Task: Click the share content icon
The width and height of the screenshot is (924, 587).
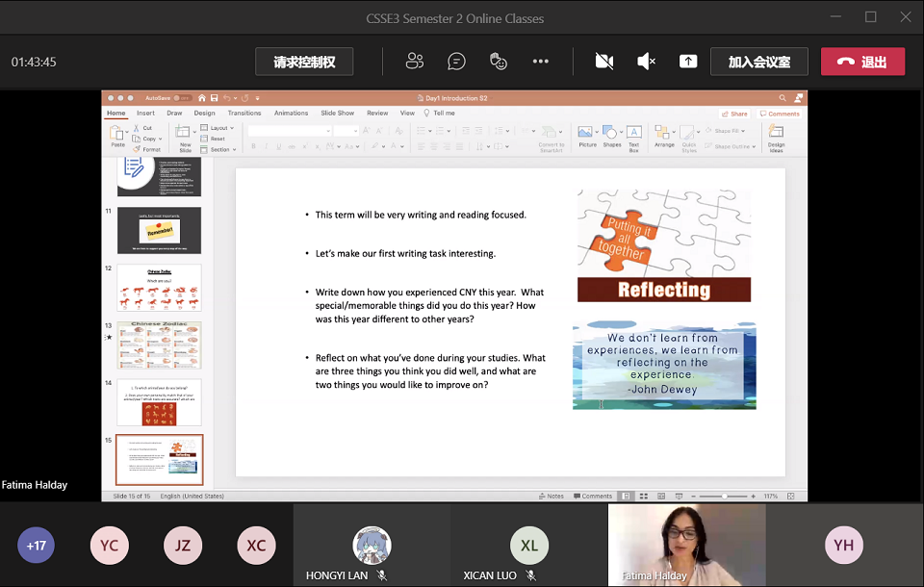Action: [688, 62]
